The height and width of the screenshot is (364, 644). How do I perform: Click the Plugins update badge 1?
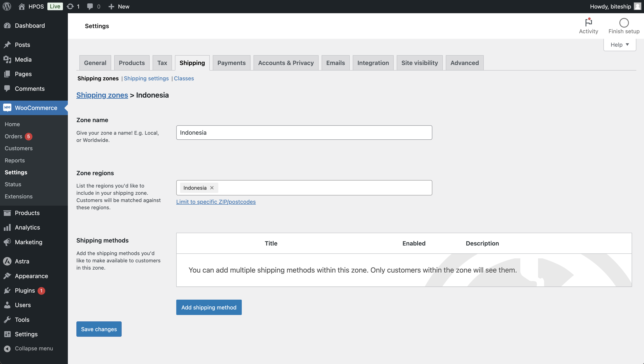[41, 291]
